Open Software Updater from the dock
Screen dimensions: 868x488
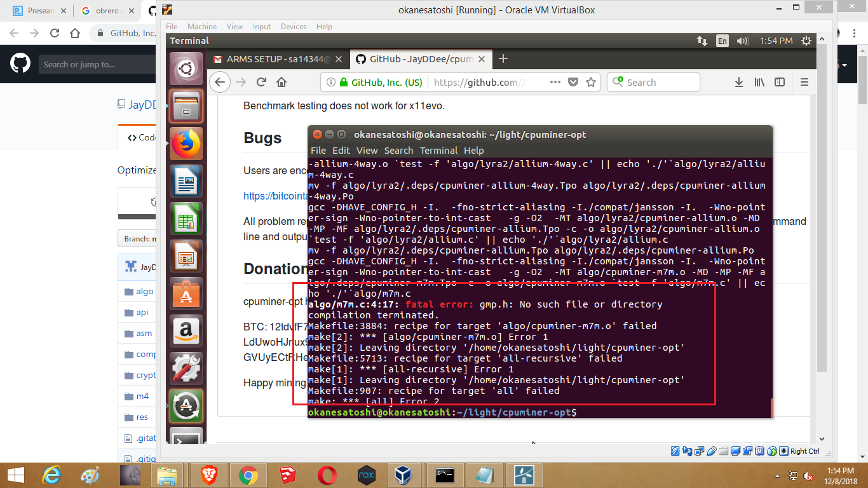tap(186, 405)
